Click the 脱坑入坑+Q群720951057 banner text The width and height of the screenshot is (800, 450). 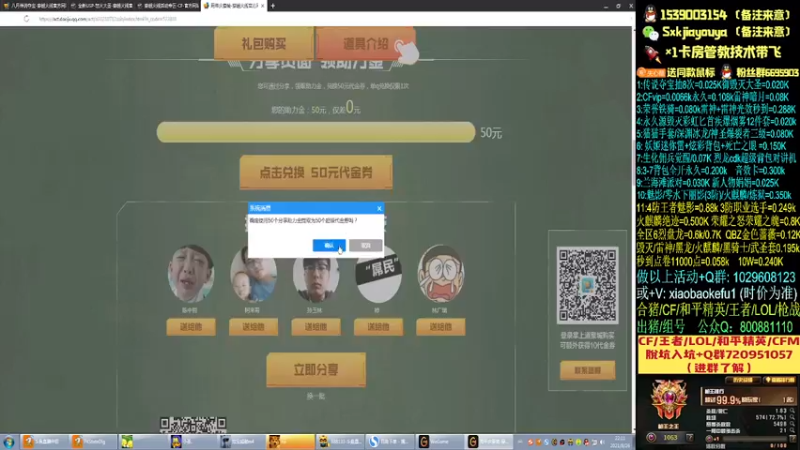718,354
